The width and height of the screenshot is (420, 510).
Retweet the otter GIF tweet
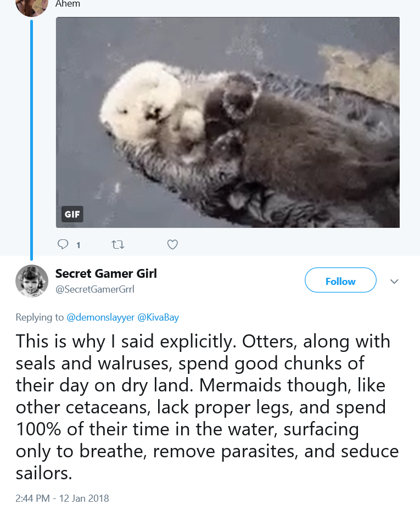coord(118,245)
